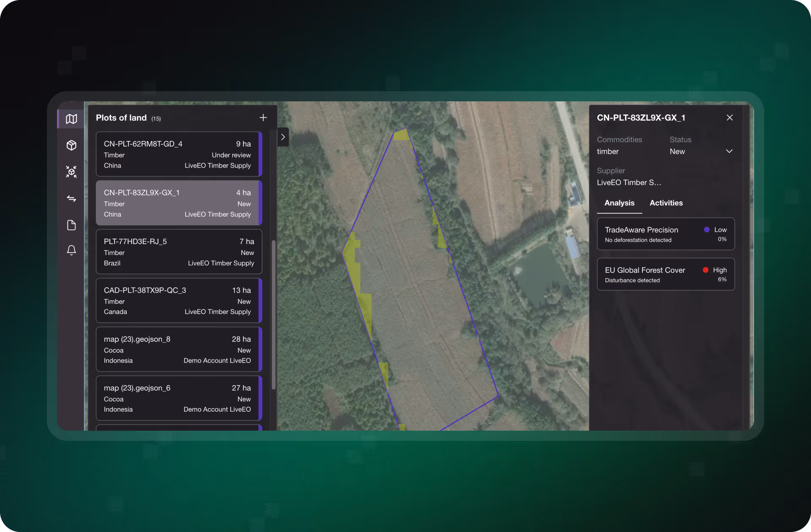Click the transfer arrows sidebar icon
The height and width of the screenshot is (532, 811).
pyautogui.click(x=71, y=198)
